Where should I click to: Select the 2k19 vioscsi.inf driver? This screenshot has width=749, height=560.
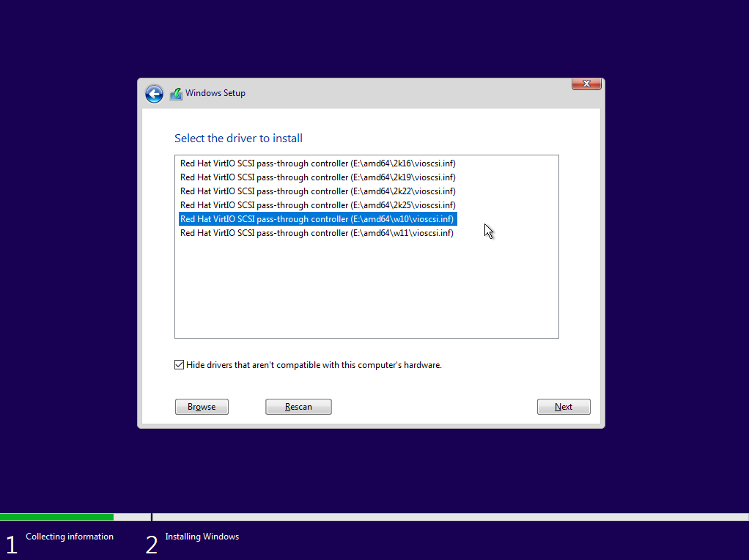click(317, 177)
